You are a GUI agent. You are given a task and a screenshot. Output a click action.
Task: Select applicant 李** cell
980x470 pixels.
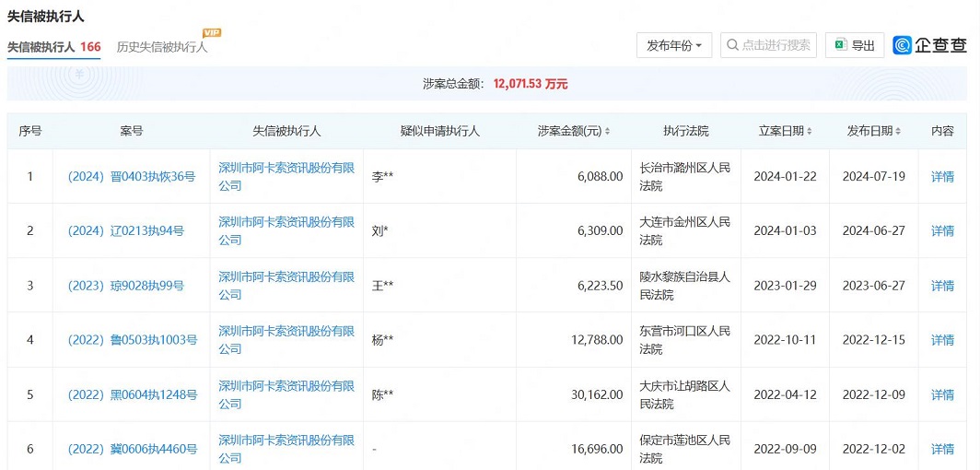click(439, 177)
